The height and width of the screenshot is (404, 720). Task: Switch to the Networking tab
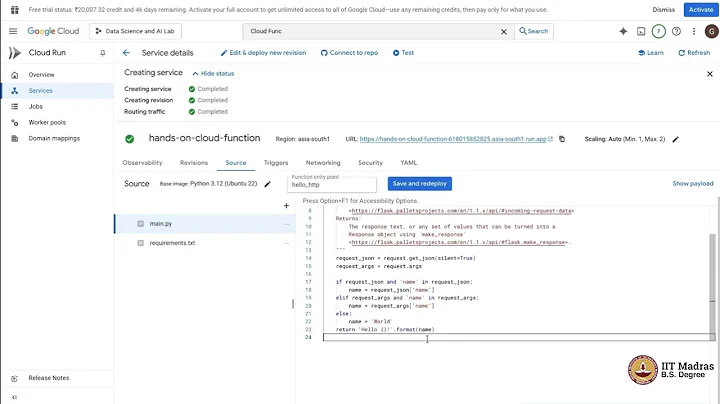pos(323,163)
